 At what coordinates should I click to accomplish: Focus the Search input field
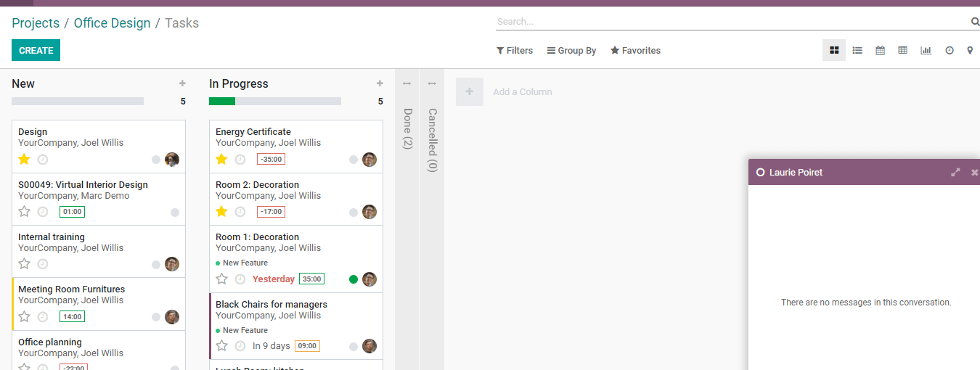pyautogui.click(x=732, y=22)
